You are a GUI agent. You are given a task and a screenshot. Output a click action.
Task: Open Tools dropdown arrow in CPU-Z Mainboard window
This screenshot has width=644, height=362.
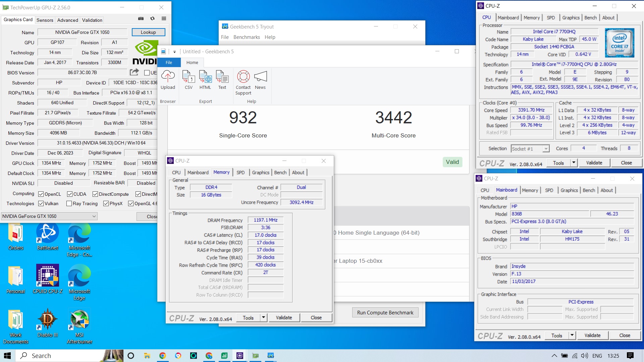click(x=572, y=335)
